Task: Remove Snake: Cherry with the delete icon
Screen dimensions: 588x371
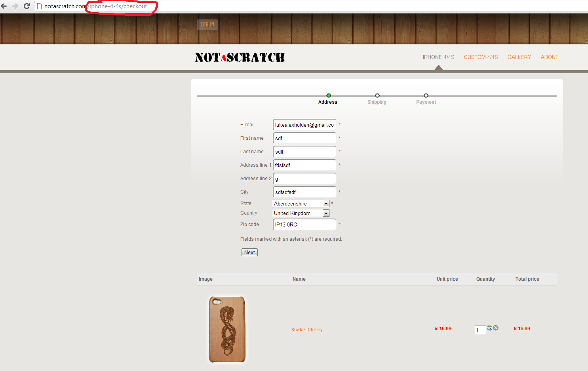Action: [x=496, y=328]
